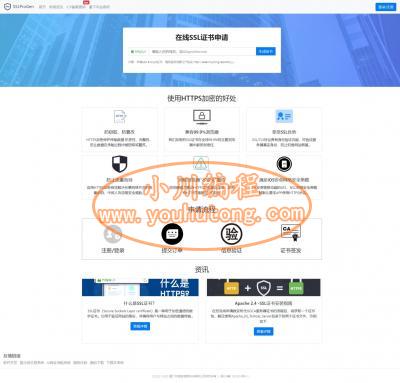Viewport: 400px width, 383px height.
Task: Open the 什么是HTTPS article thumbnail
Action: click(x=140, y=287)
